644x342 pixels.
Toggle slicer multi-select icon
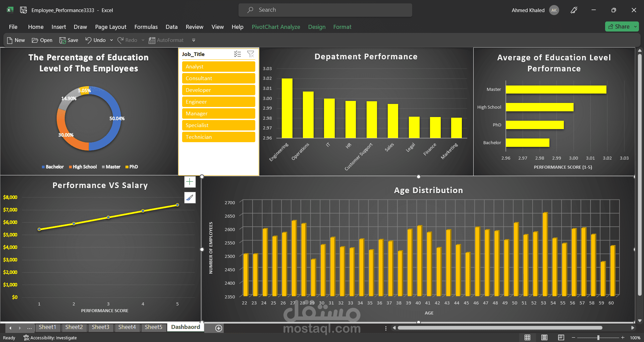click(x=237, y=54)
